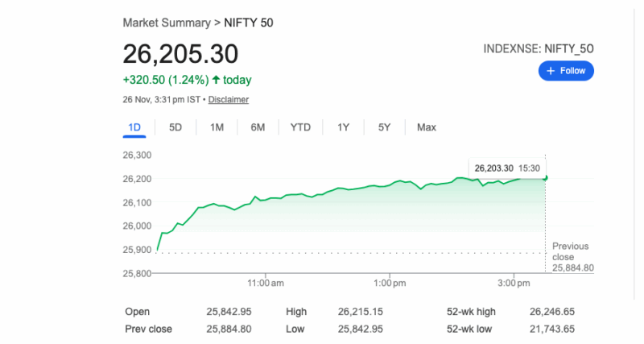This screenshot has width=644, height=344.
Task: Click the 1:00 pm axis label
Action: (388, 284)
